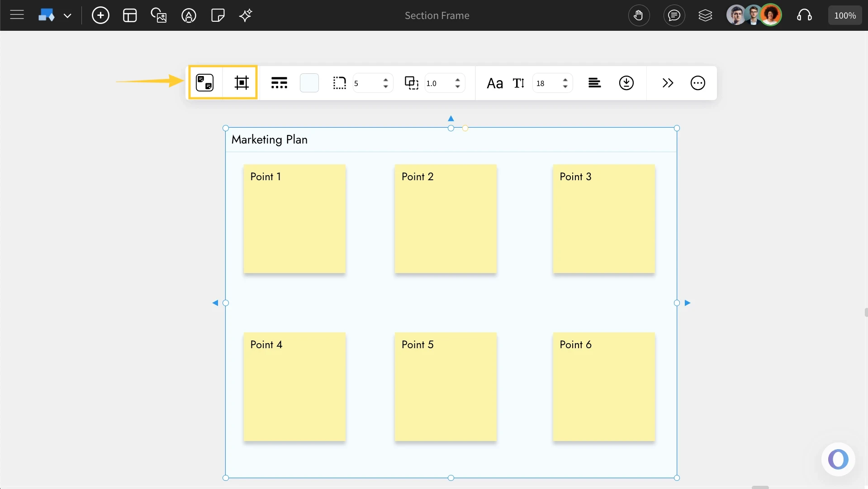Open the templates picker

[129, 15]
